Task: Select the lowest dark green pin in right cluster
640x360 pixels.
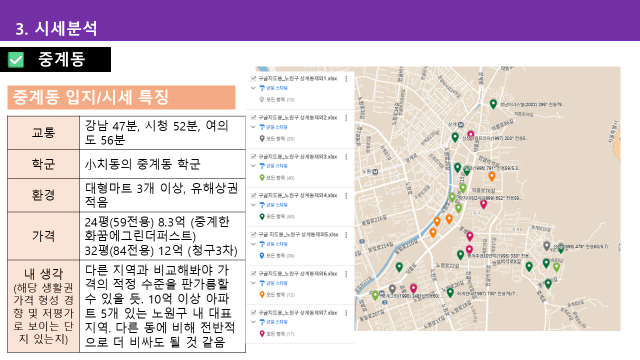Action: [x=548, y=284]
